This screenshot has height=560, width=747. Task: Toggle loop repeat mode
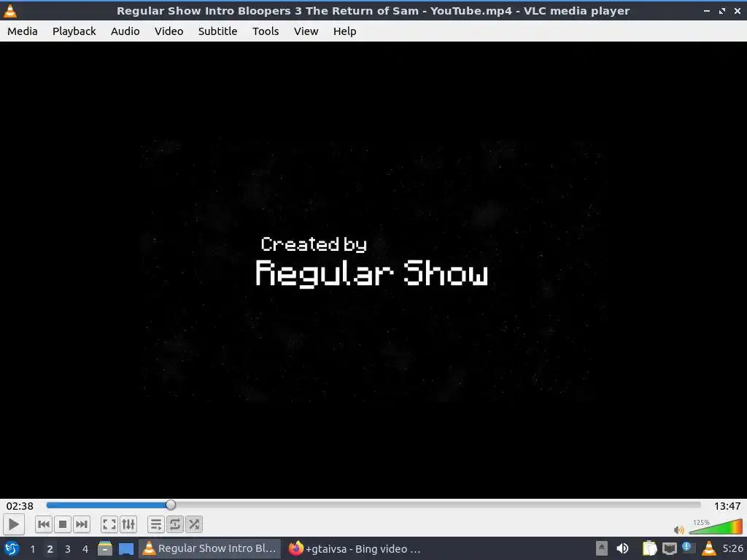pos(175,525)
